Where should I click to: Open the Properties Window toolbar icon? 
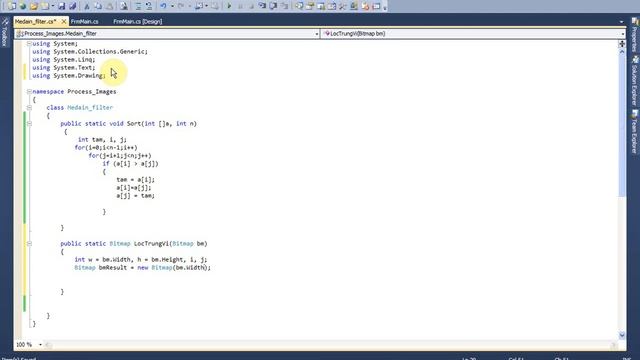[x=310, y=6]
